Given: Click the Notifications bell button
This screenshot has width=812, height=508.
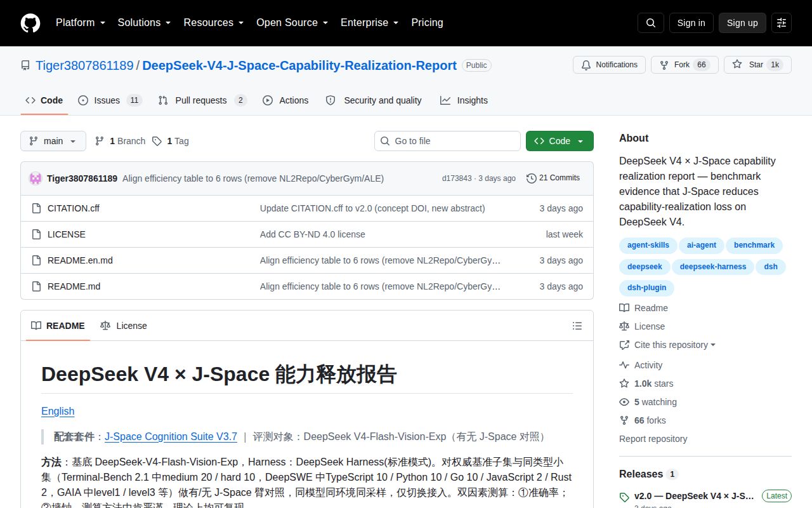Looking at the screenshot, I should (610, 65).
